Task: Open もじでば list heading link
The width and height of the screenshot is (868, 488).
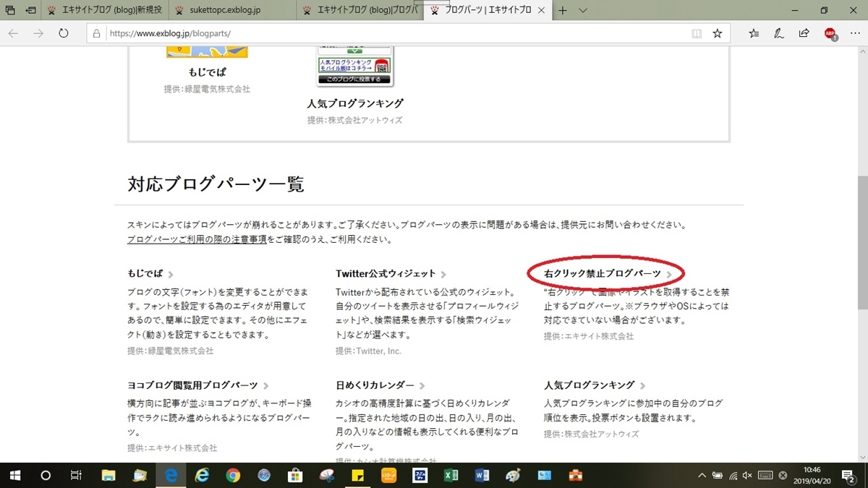Action: 146,274
